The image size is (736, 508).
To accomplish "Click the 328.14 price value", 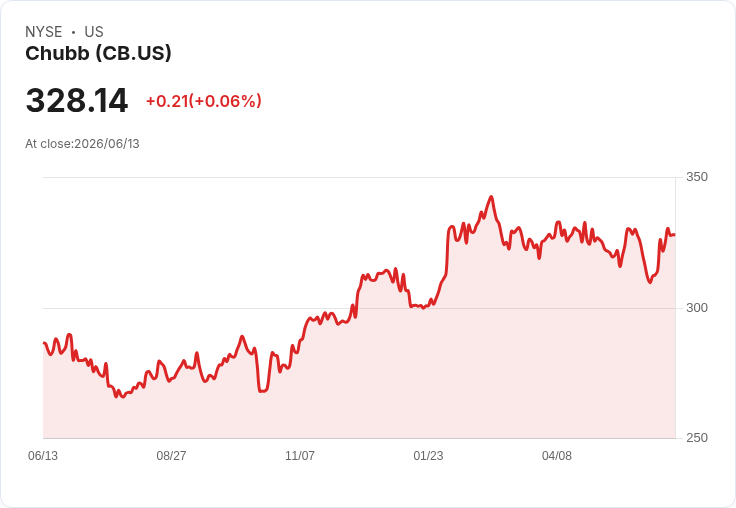I will click(77, 100).
